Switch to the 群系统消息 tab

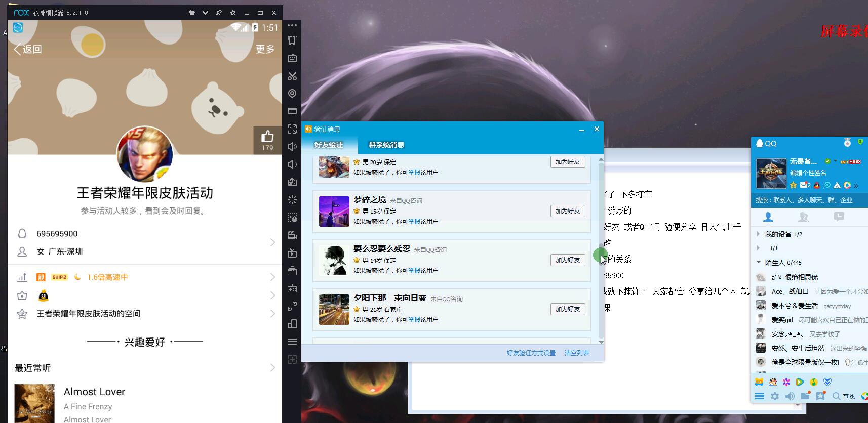coord(386,145)
